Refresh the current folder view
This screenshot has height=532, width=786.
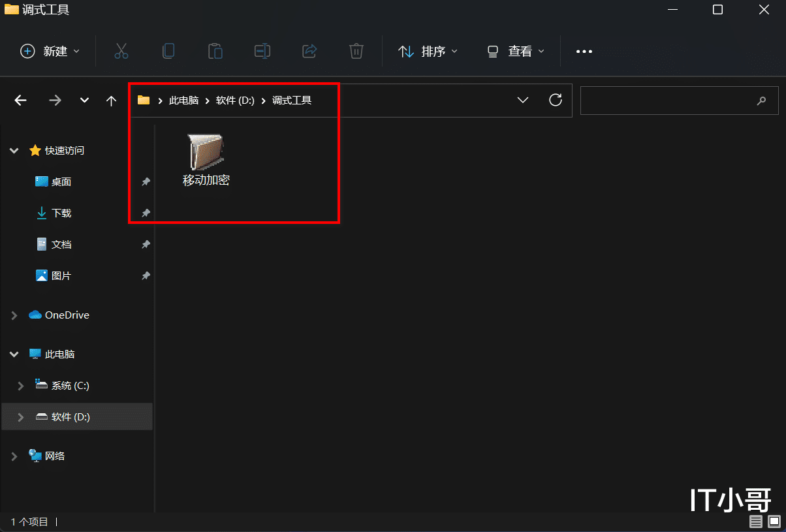coord(555,100)
